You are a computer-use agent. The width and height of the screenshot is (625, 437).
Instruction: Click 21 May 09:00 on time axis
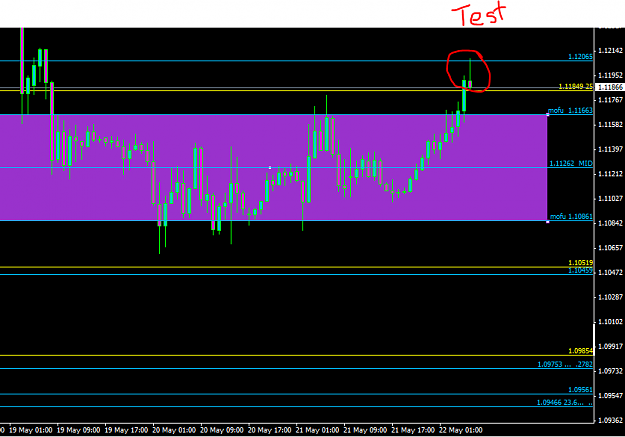365,430
